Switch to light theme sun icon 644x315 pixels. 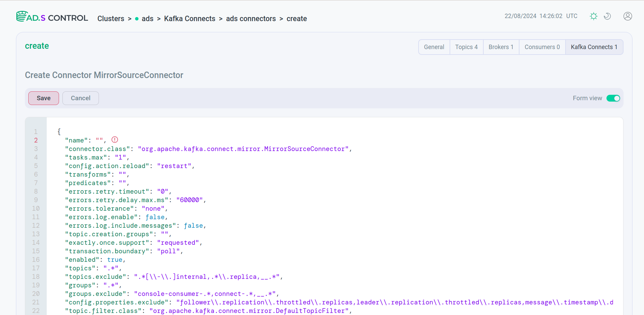[594, 16]
